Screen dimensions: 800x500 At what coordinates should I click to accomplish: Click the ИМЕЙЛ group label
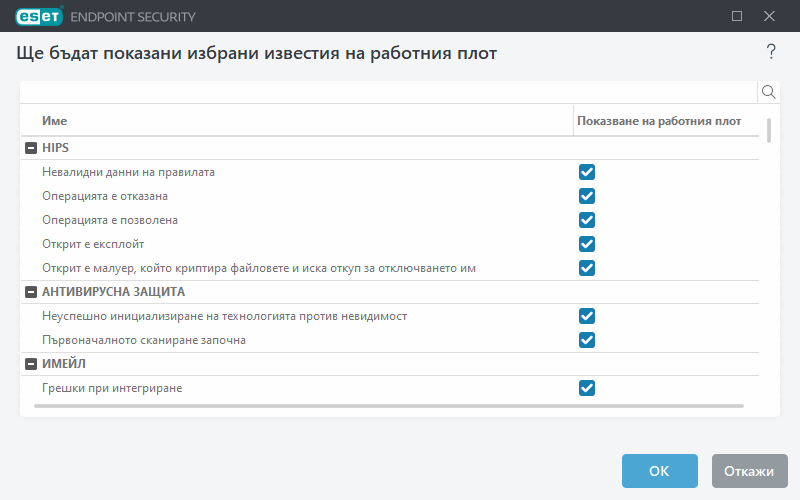coord(64,364)
